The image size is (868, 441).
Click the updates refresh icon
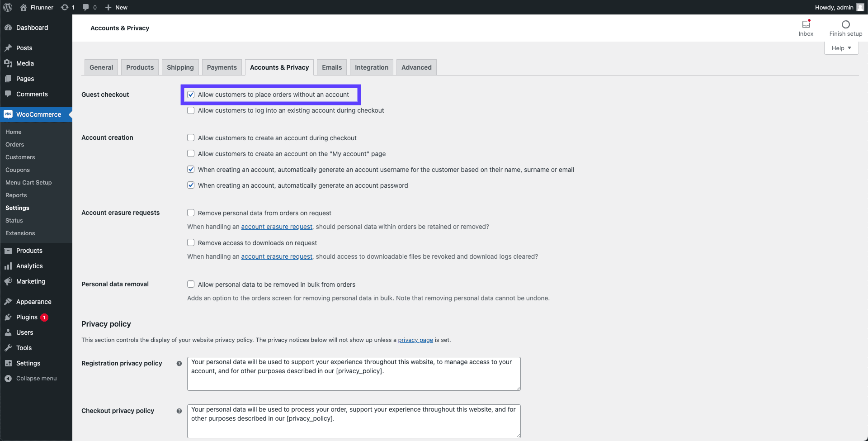click(65, 7)
